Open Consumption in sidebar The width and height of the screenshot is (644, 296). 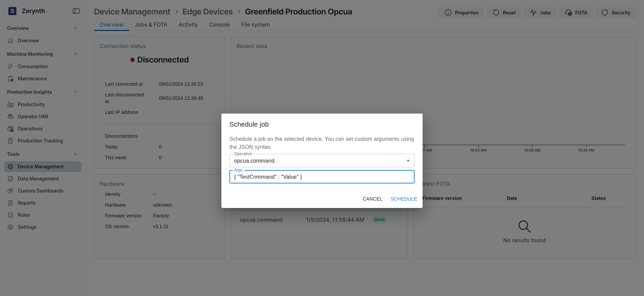(x=43, y=67)
